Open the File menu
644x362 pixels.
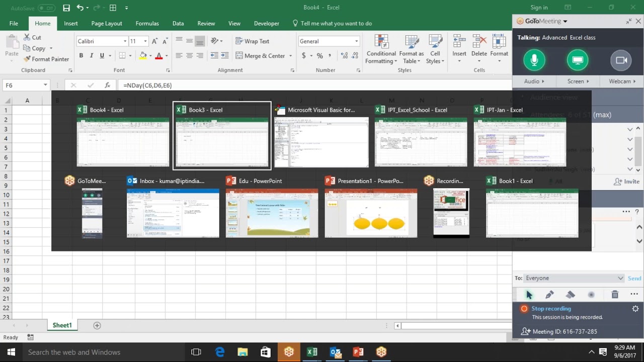tap(14, 23)
